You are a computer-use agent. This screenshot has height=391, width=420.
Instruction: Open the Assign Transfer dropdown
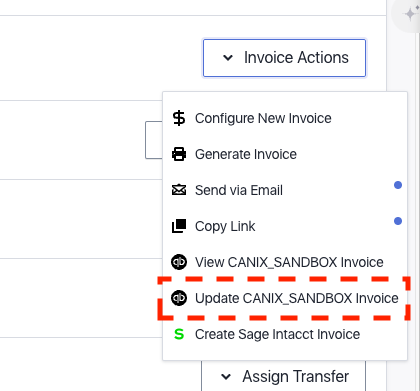click(x=284, y=377)
